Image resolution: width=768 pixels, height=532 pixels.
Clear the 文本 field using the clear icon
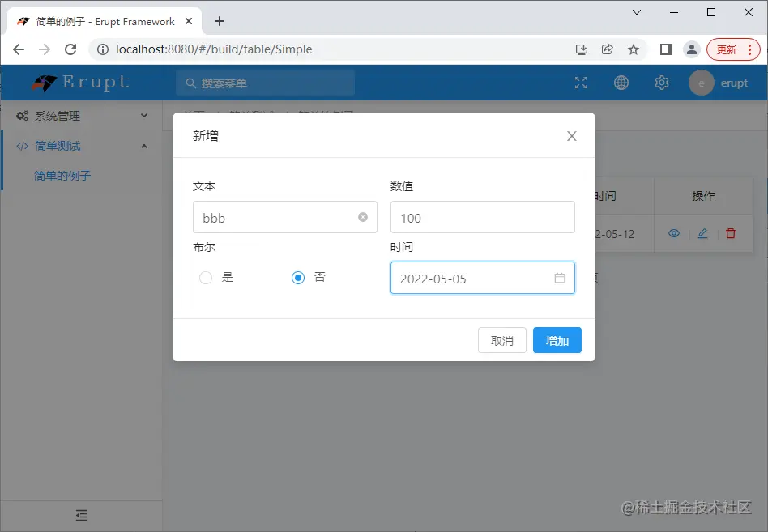click(362, 217)
